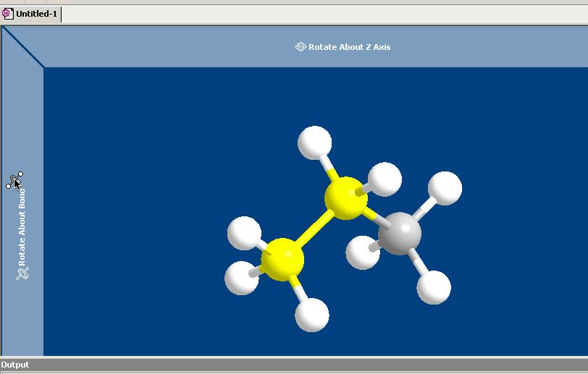Click the diagonal corner joining the rotation bars
The width and height of the screenshot is (588, 374).
point(22,47)
